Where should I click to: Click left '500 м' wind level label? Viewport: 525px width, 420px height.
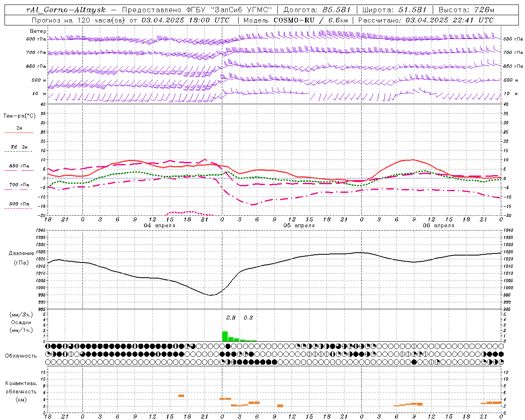coord(39,80)
